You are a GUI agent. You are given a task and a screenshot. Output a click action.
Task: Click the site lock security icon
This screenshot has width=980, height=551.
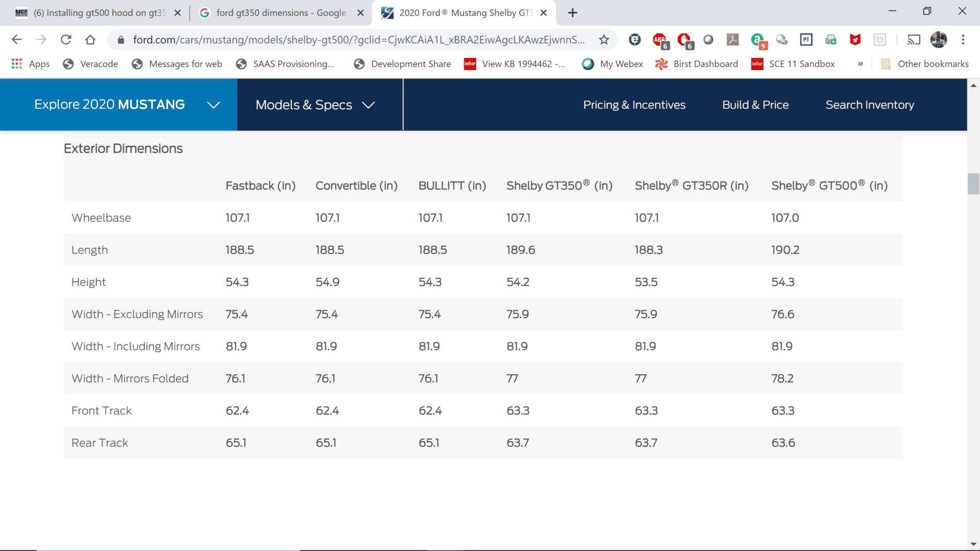[121, 40]
